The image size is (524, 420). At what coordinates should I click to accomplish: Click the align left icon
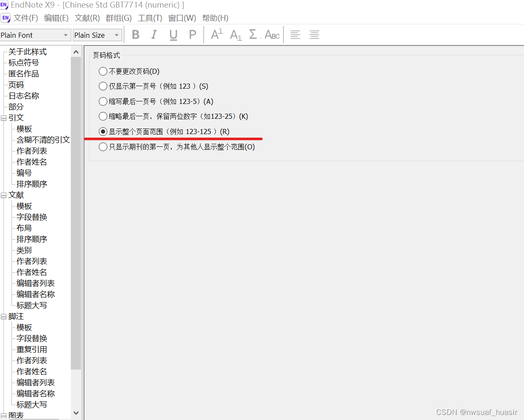[295, 35]
